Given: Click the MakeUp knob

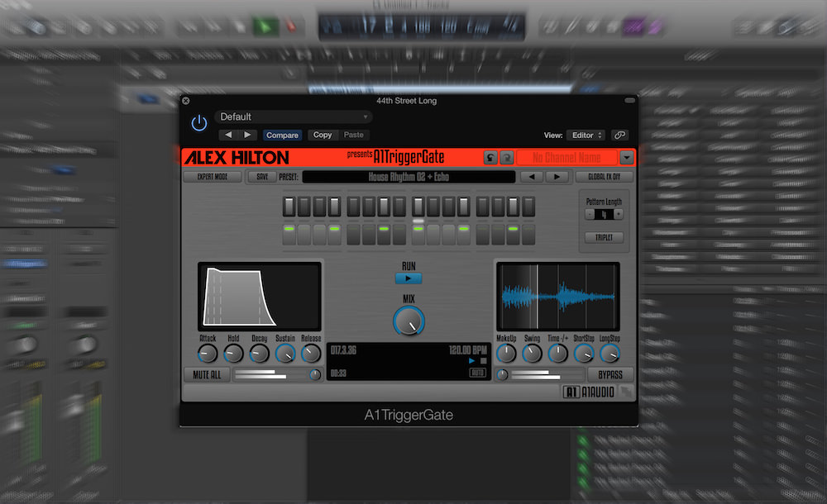Looking at the screenshot, I should tap(506, 354).
